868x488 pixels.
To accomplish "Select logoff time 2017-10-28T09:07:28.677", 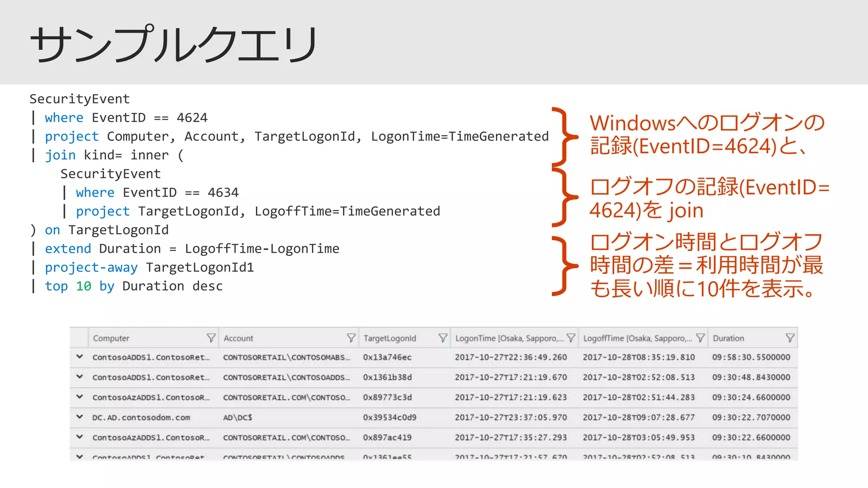I will pyautogui.click(x=639, y=418).
